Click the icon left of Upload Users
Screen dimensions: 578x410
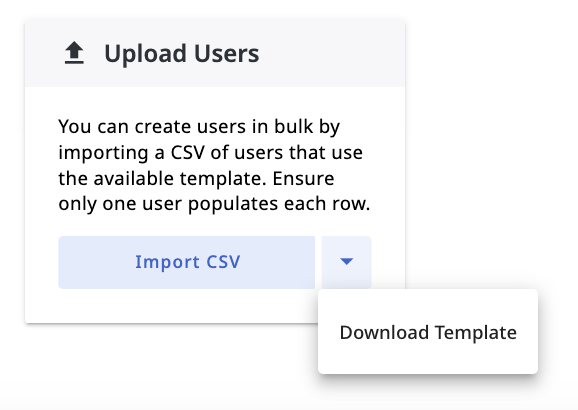point(74,53)
